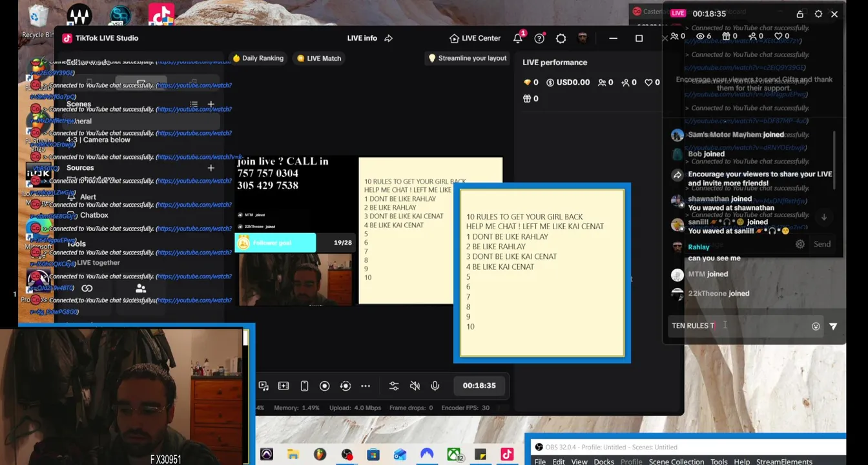The width and height of the screenshot is (868, 465).
Task: Open the audio mixer sliders icon
Action: coord(394,386)
